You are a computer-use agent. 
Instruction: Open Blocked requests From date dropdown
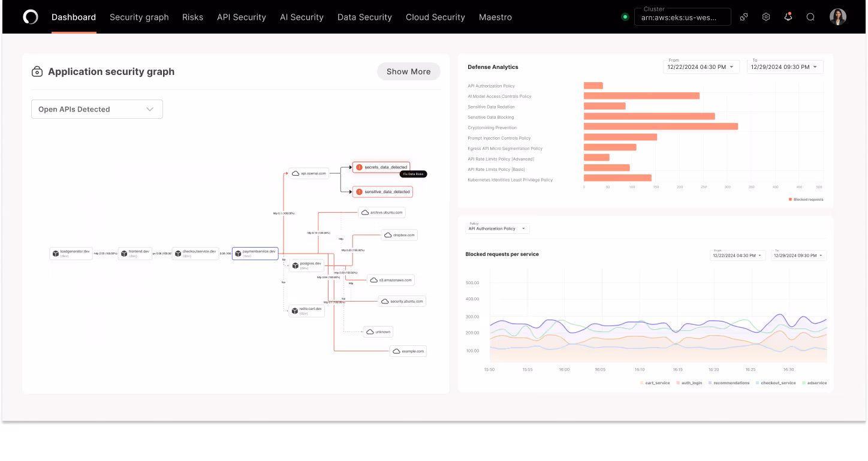point(738,255)
